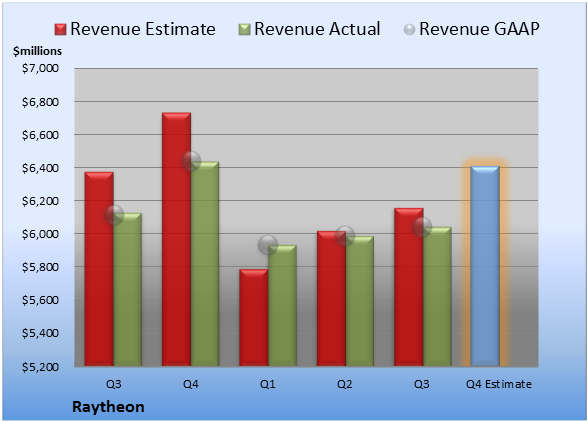Select the green Q2 revenue actual bar
Image resolution: width=588 pixels, height=422 pixels.
360,301
